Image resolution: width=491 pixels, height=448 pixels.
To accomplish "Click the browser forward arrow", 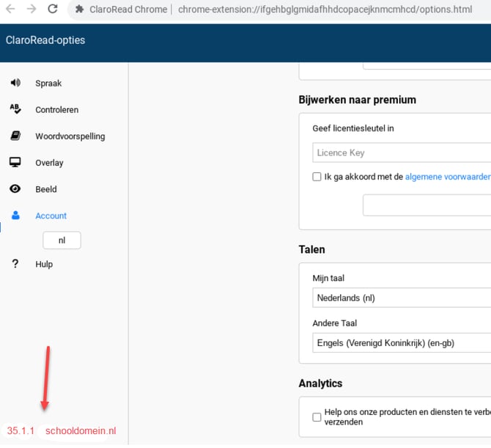I will [x=32, y=10].
